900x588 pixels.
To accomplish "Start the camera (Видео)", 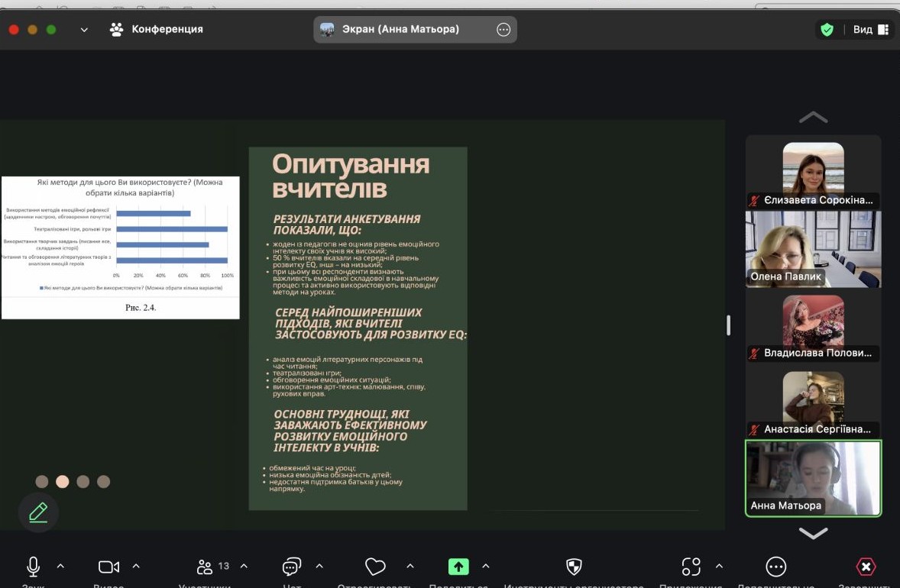I will [108, 566].
